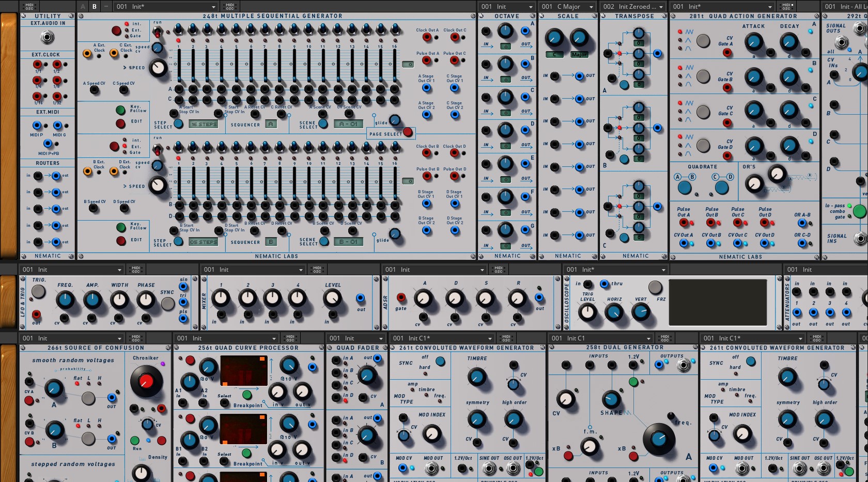Open MIDI OSC settings for Utility module
The width and height of the screenshot is (868, 482).
pyautogui.click(x=29, y=7)
